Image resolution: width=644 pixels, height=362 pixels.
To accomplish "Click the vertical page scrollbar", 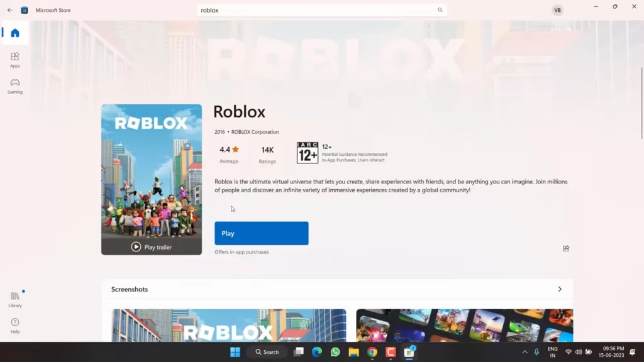I will (641, 102).
